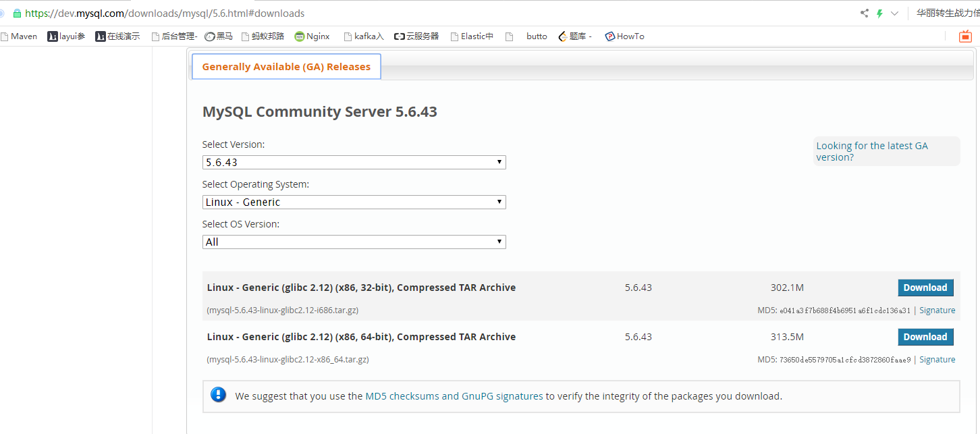
Task: Download the 64-bit Compressed TAR Archive
Action: click(x=925, y=337)
